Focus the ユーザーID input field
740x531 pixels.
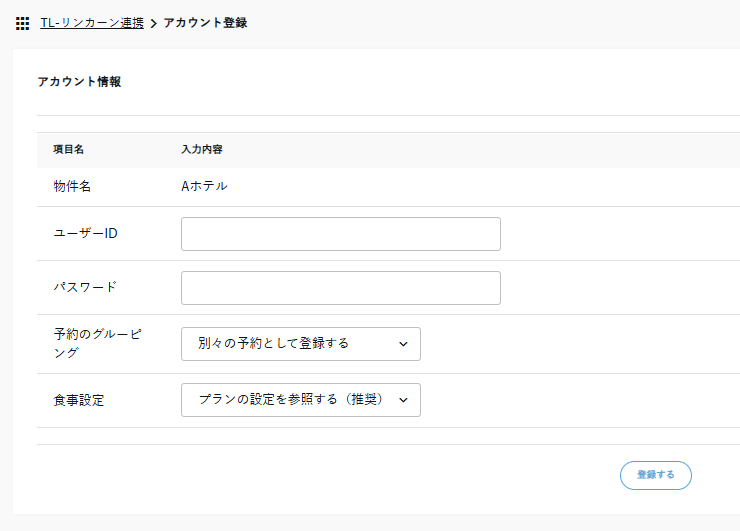click(x=340, y=234)
